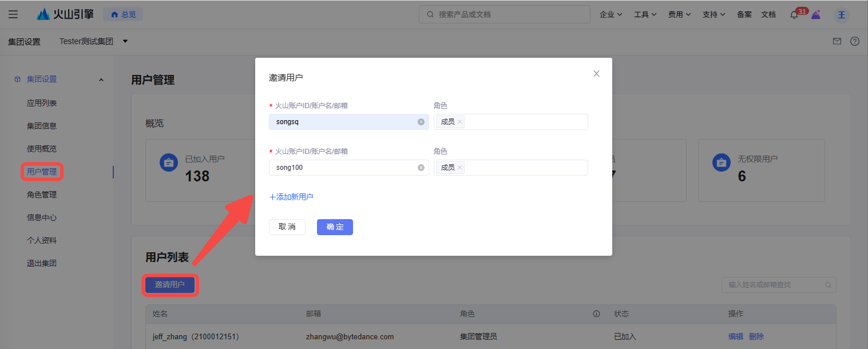Remove 成员 tag from first role field

460,122
